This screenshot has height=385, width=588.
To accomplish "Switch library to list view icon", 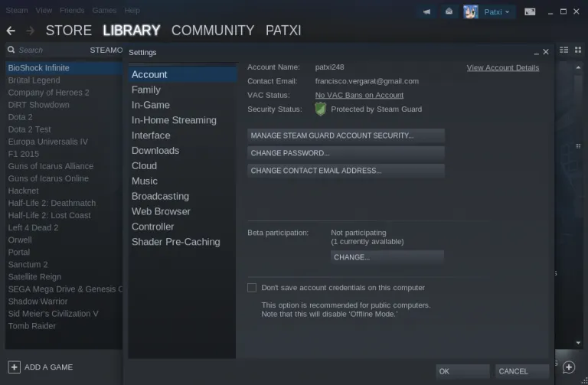I will point(565,50).
